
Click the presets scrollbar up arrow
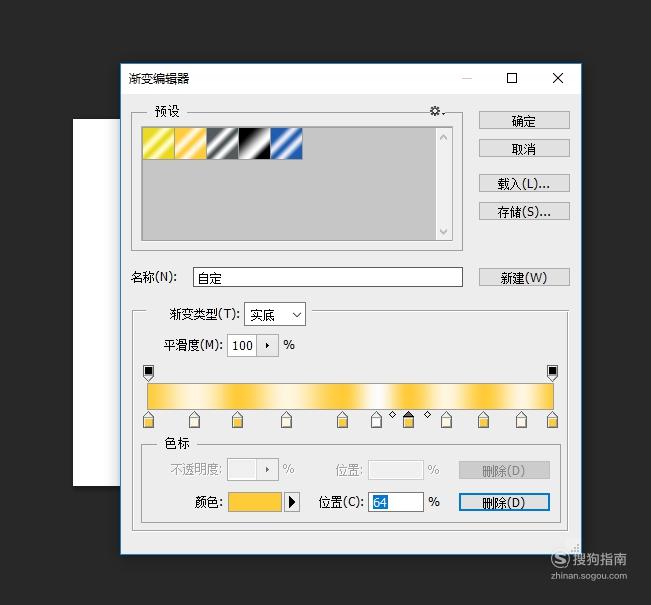pos(443,137)
